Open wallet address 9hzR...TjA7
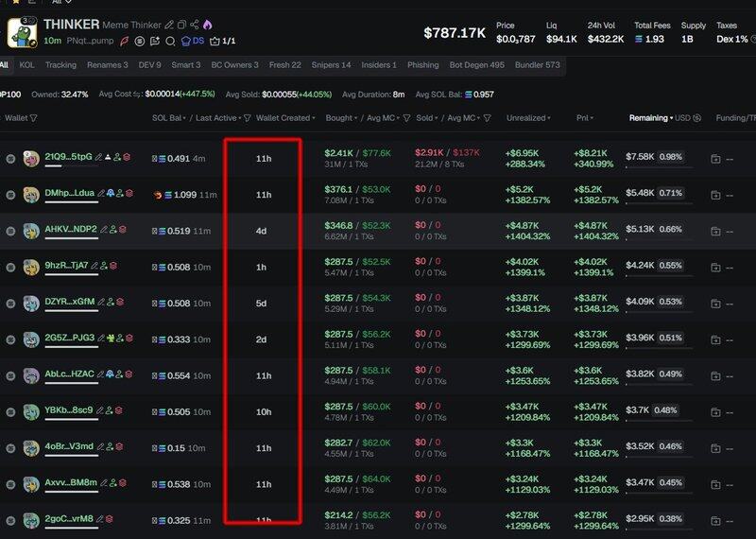Screen dimensions: 756x539 click(x=66, y=266)
